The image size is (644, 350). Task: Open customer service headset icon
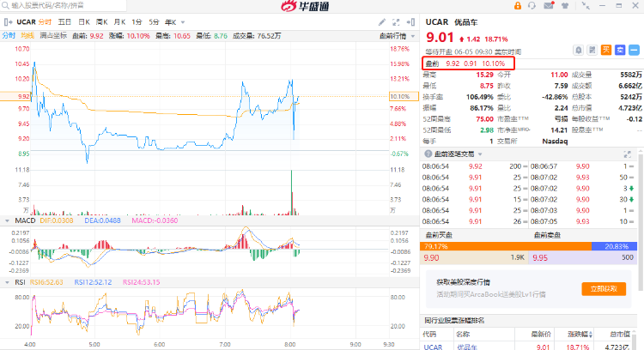tap(532, 6)
